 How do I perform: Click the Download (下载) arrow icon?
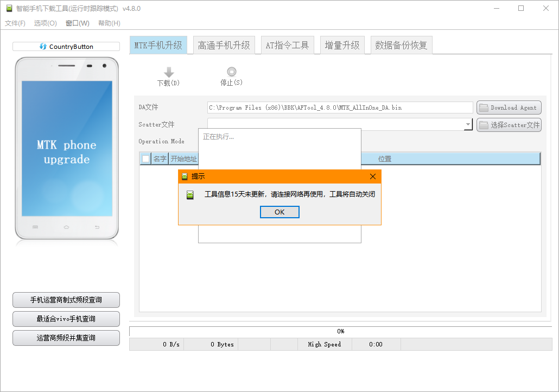pos(169,72)
